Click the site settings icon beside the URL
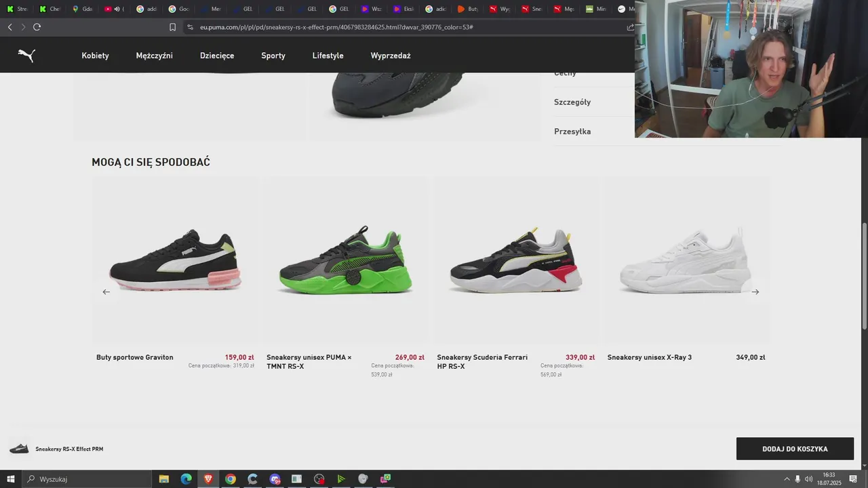This screenshot has width=868, height=488. pos(190,27)
